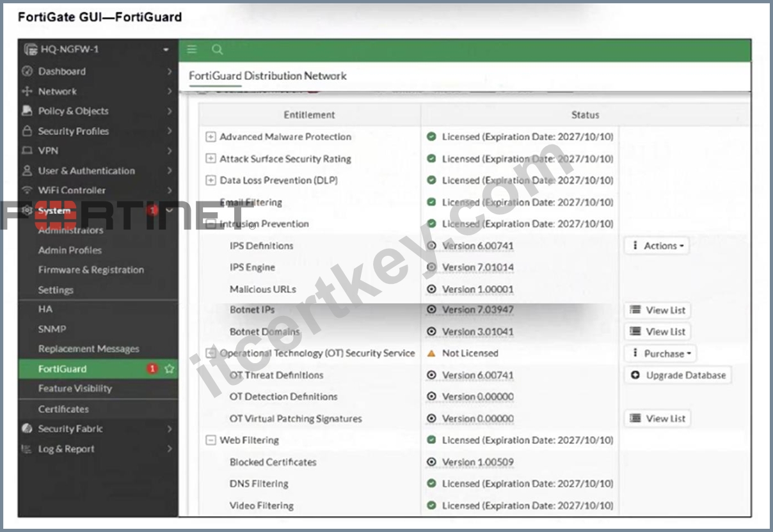This screenshot has width=773, height=532.
Task: Open the search magnifier icon
Action: point(218,50)
